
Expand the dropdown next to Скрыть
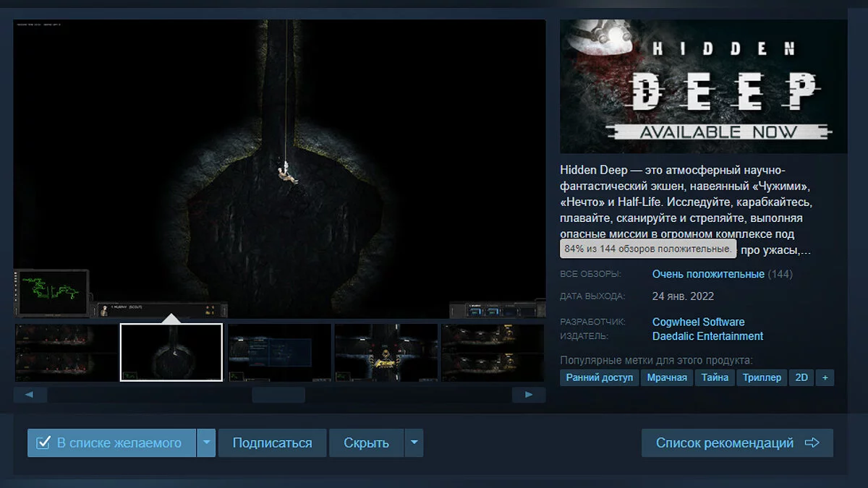[414, 442]
